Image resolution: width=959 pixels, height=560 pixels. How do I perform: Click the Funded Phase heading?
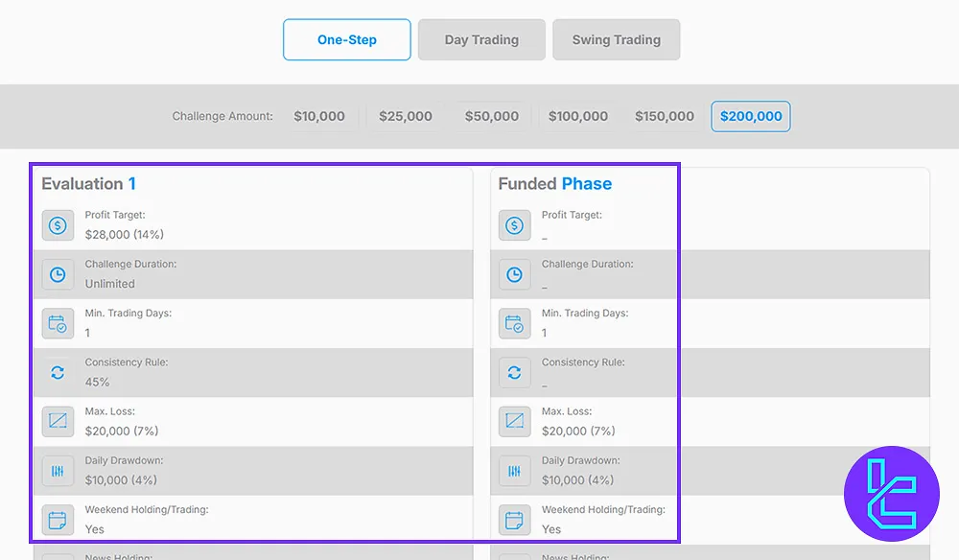coord(554,184)
